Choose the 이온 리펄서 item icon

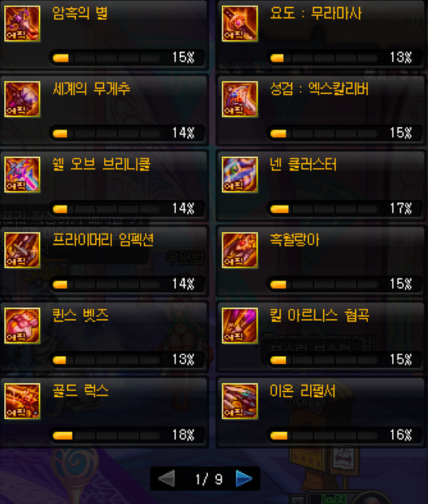(x=240, y=401)
